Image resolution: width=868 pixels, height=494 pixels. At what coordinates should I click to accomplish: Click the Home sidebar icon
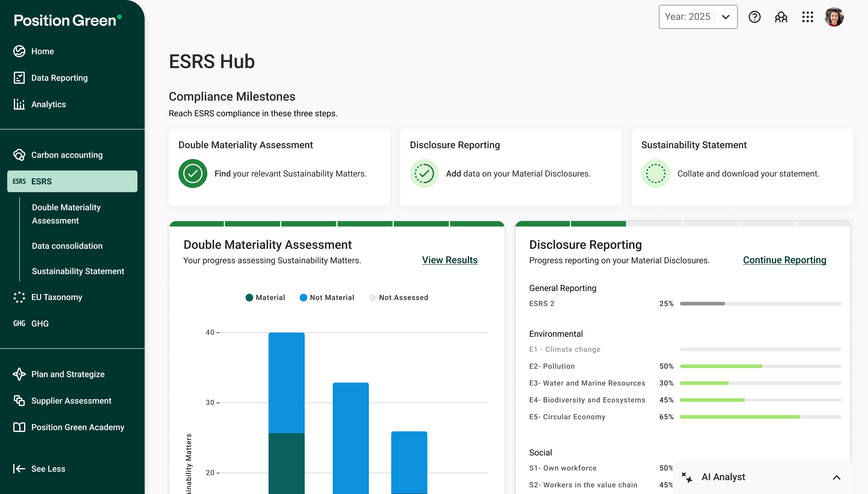click(x=19, y=51)
